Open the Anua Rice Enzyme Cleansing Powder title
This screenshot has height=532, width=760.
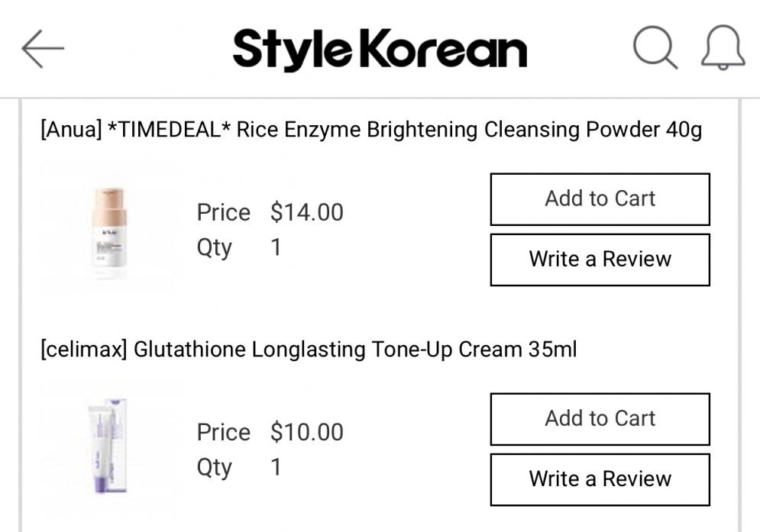click(371, 130)
